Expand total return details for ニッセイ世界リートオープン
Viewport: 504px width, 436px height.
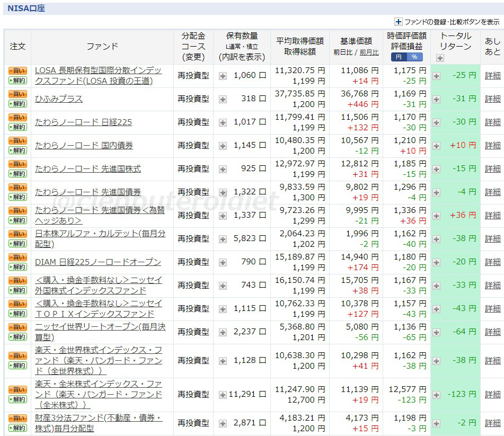(436, 333)
